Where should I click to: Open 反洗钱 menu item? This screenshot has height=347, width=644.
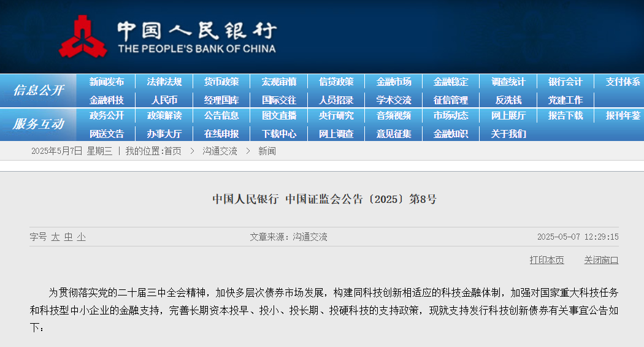click(508, 100)
